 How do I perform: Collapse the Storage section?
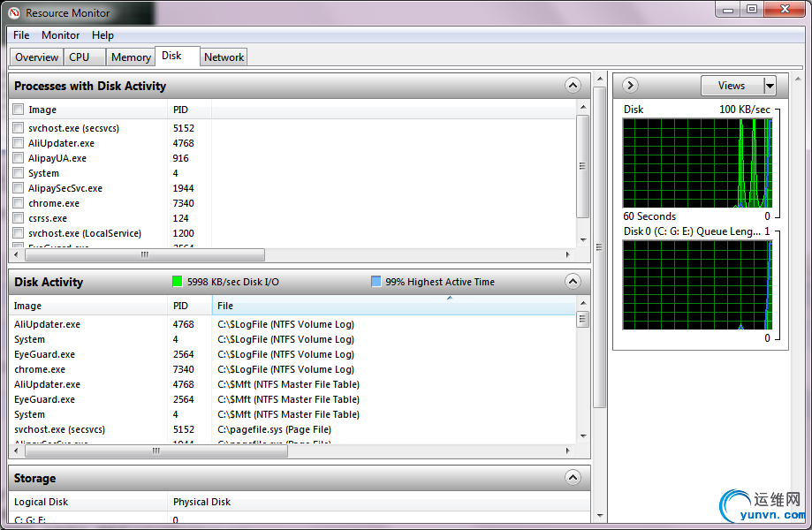(573, 478)
